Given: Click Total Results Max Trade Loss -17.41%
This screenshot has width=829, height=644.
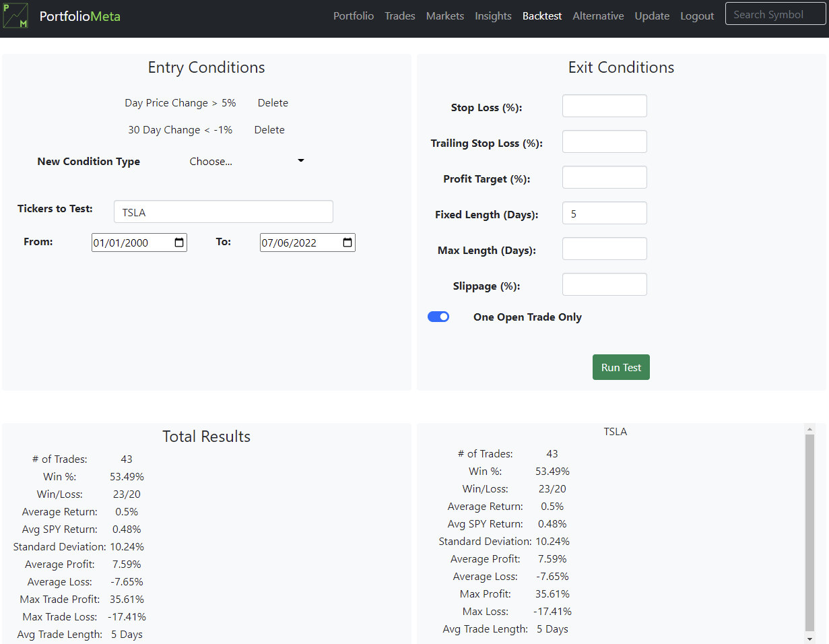Looking at the screenshot, I should tap(127, 617).
